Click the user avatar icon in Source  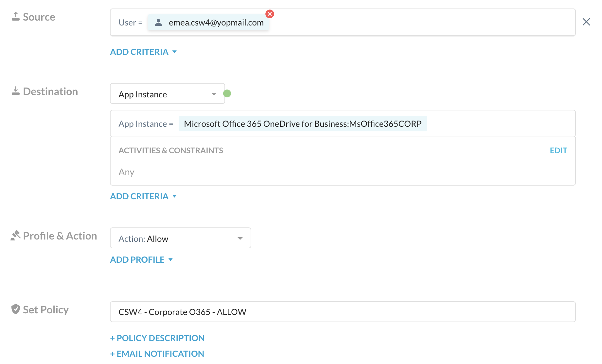click(x=159, y=23)
